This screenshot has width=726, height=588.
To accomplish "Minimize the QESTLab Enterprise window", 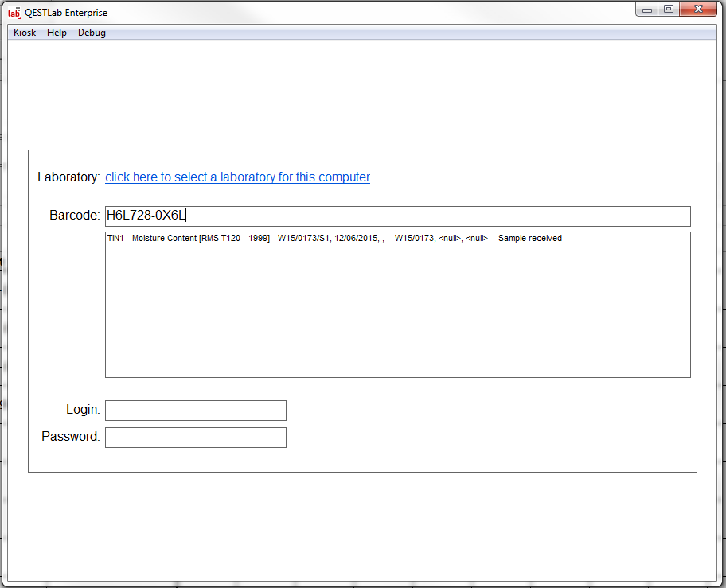I will 647,10.
